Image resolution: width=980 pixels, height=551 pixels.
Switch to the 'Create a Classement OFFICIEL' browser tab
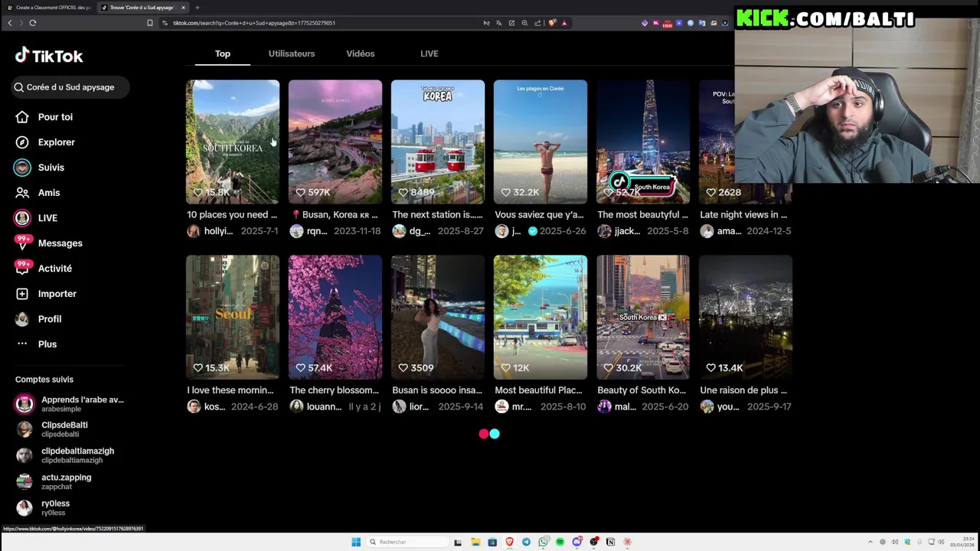[50, 8]
